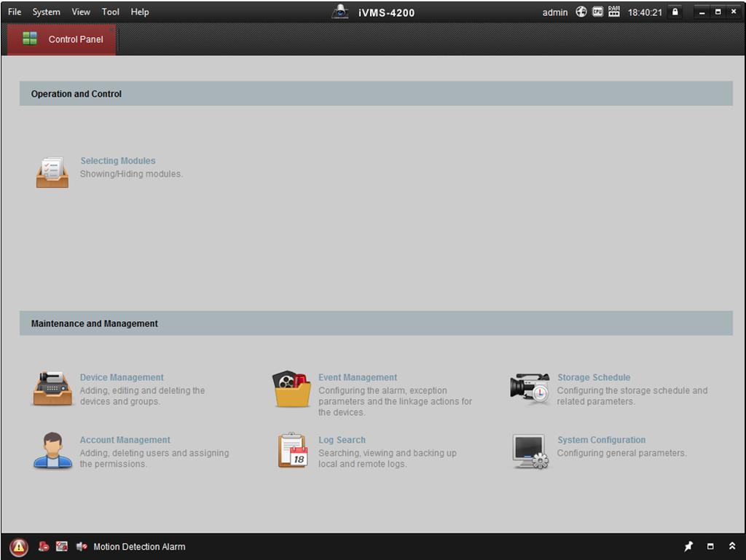The height and width of the screenshot is (560, 746).
Task: Click the RAM usage icon
Action: click(x=614, y=12)
